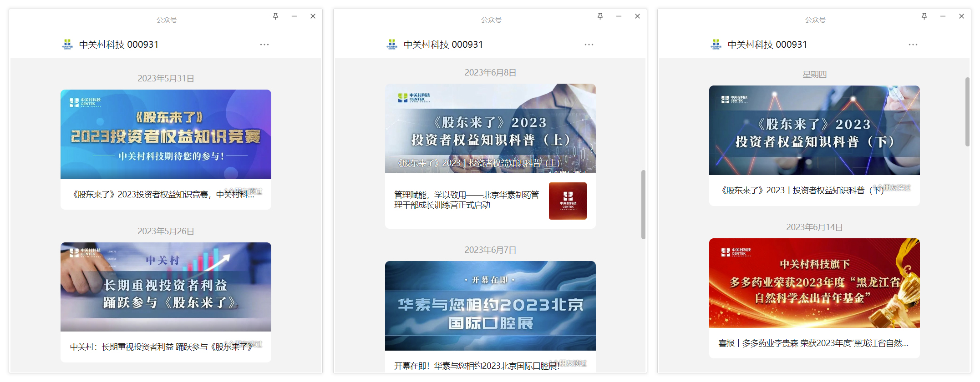Open the 长期重视投资者利益 article cover image
The image size is (980, 382).
click(x=166, y=286)
